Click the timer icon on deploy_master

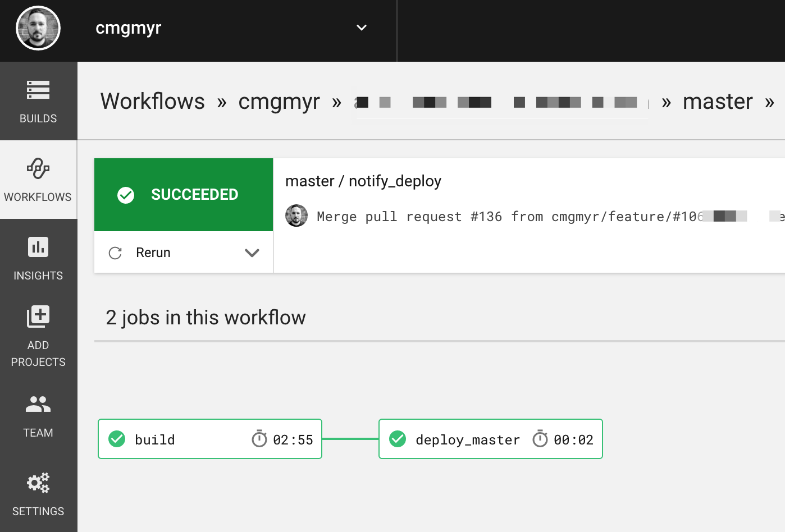(x=540, y=439)
